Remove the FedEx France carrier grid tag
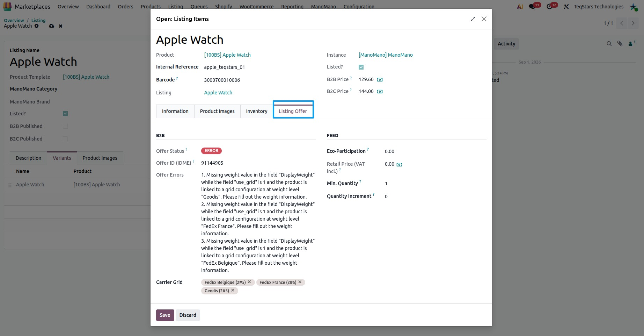The width and height of the screenshot is (644, 336). pyautogui.click(x=300, y=282)
